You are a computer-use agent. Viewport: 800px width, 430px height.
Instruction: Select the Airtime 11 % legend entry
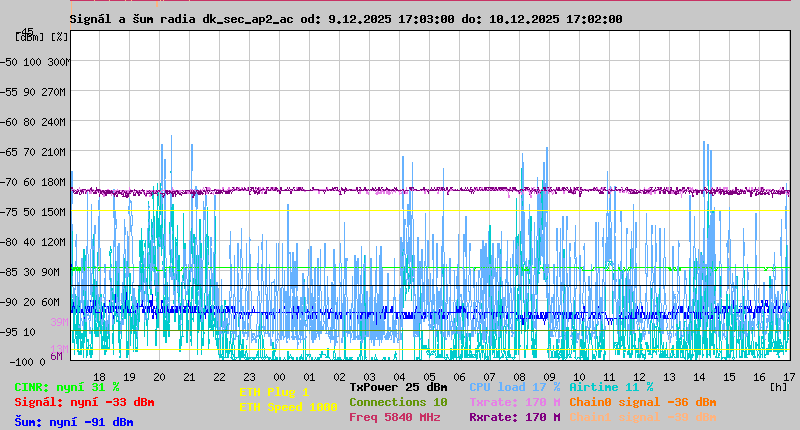[611, 387]
